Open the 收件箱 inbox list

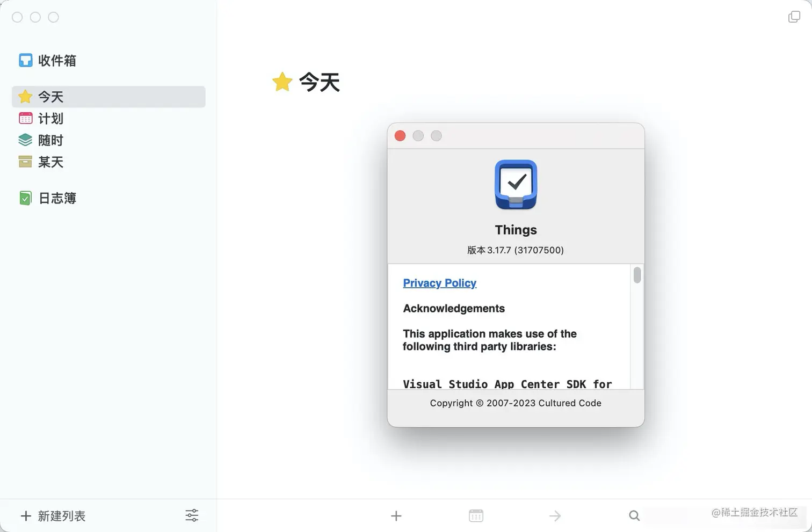[x=48, y=61]
